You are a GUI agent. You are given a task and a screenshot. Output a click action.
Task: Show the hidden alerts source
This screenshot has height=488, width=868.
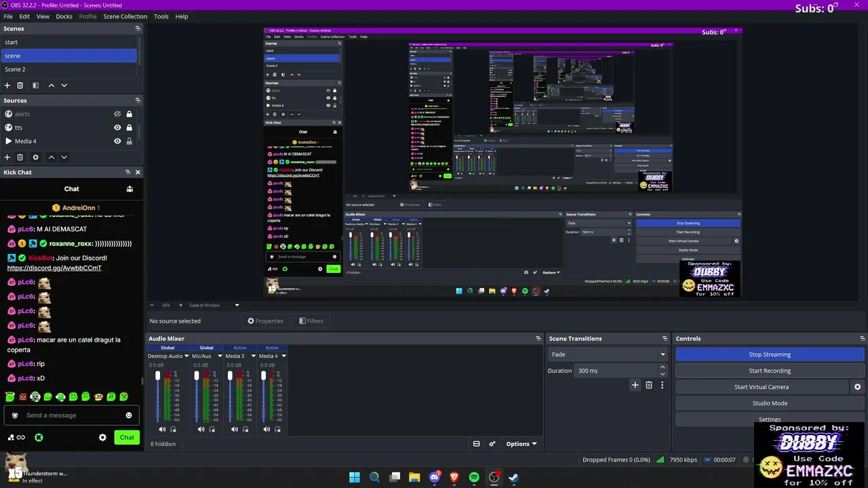point(117,114)
